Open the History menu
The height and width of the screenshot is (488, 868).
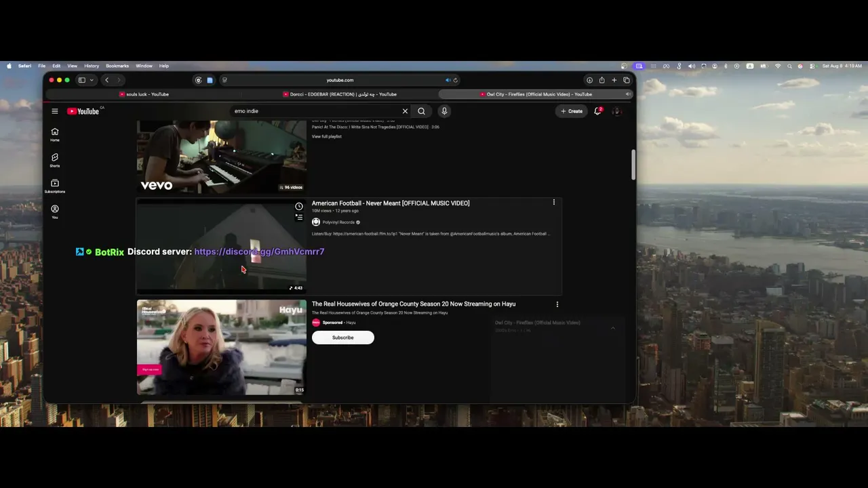[92, 66]
